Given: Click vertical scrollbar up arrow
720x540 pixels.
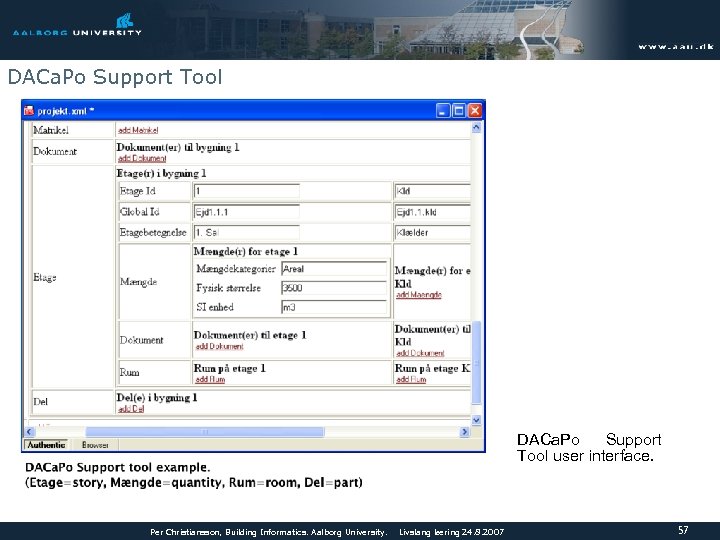Looking at the screenshot, I should coord(476,127).
